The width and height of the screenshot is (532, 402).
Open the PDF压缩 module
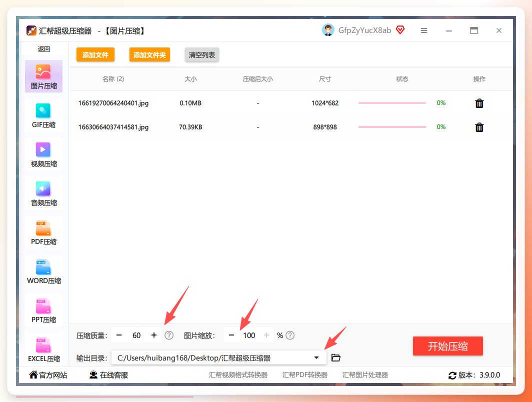(43, 232)
